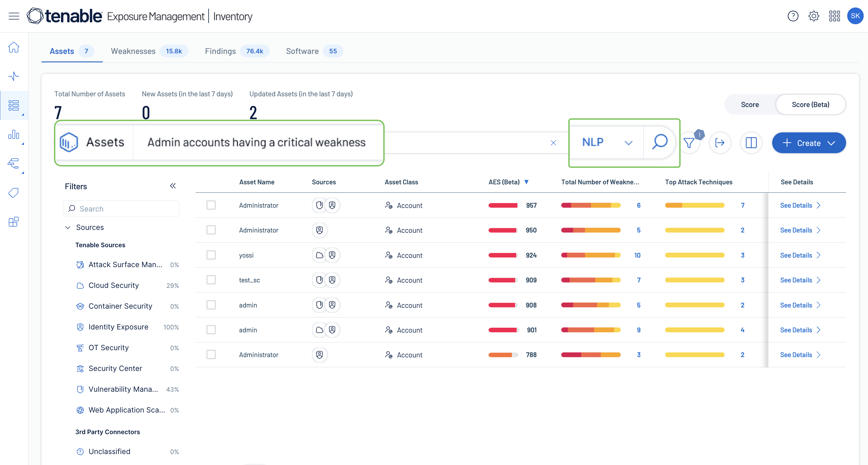The image size is (868, 465).
Task: Collapse the Filters panel
Action: coord(173,186)
